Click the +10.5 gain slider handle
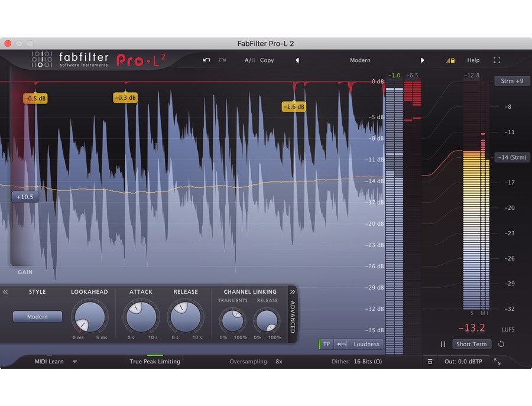 pos(25,197)
